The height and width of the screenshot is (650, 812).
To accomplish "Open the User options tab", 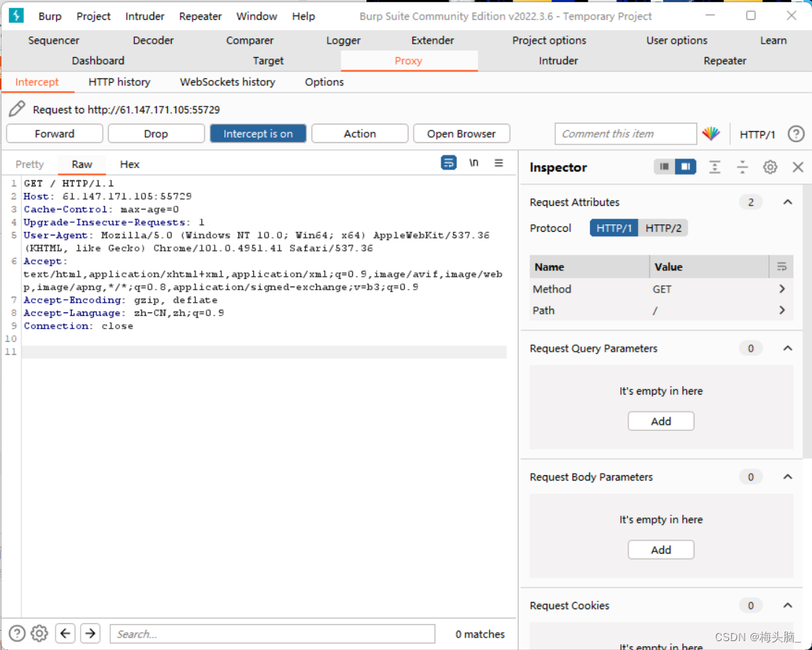I will pyautogui.click(x=677, y=41).
